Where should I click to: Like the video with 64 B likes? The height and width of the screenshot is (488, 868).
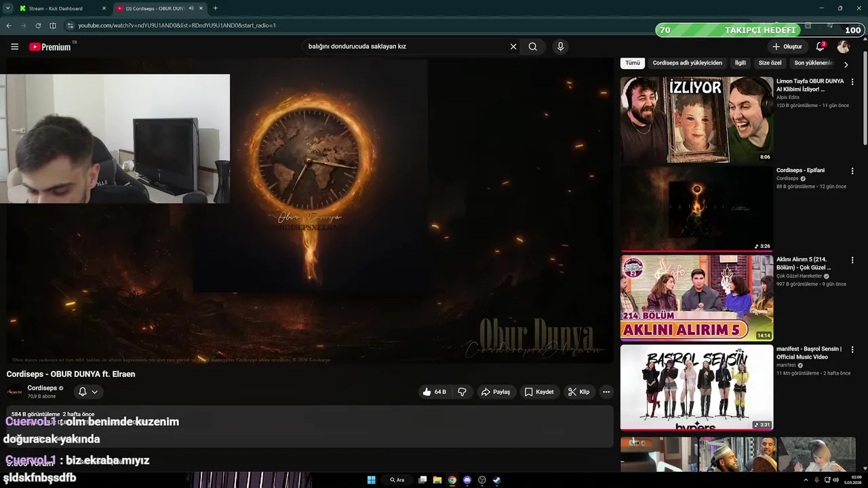[435, 392]
